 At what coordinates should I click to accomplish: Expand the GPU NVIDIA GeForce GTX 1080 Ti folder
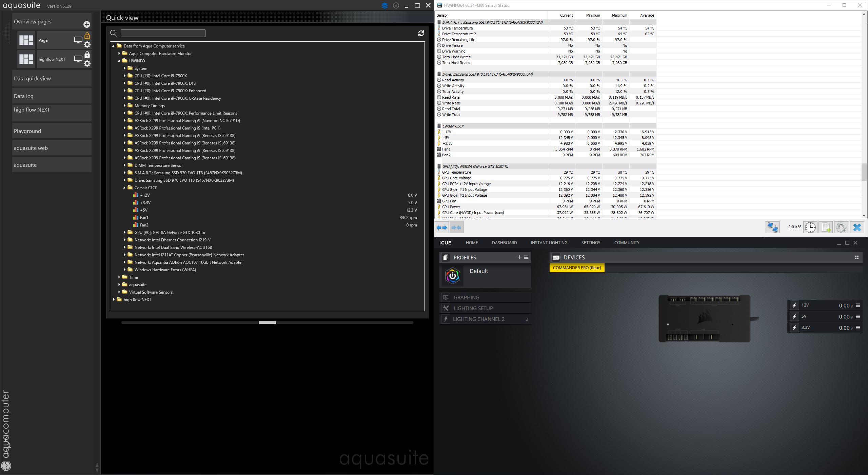[x=124, y=232]
